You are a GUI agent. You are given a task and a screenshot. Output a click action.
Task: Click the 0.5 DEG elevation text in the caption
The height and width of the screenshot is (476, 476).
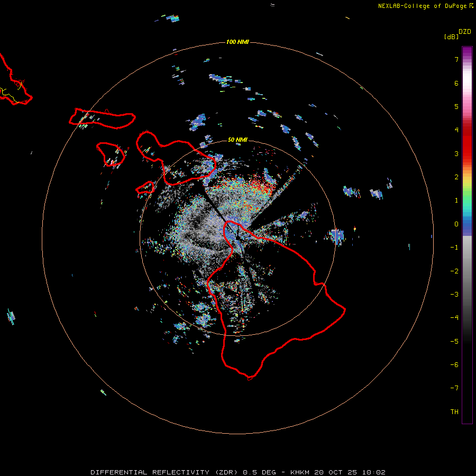259,472
